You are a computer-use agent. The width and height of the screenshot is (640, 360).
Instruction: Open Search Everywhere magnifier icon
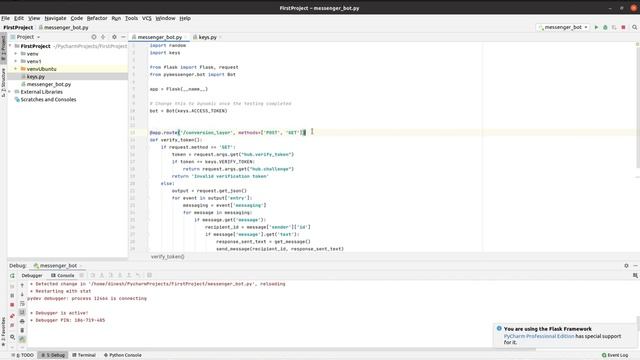[x=635, y=27]
